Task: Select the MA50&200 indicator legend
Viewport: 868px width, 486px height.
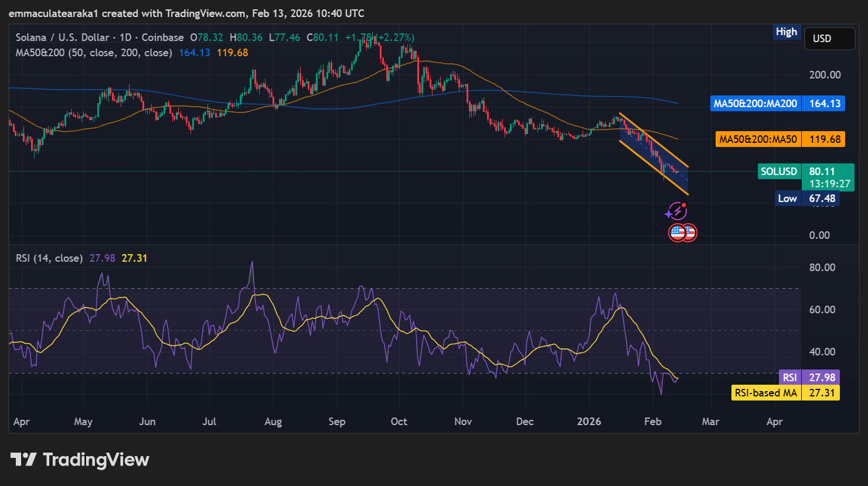Action: 94,53
